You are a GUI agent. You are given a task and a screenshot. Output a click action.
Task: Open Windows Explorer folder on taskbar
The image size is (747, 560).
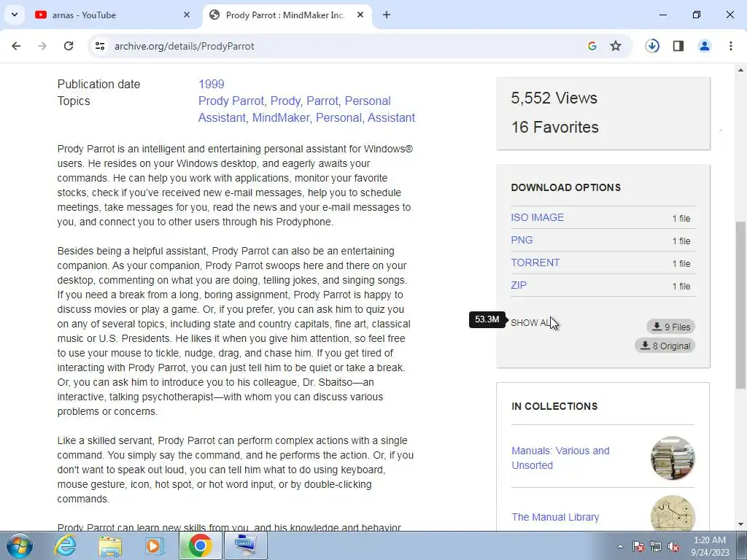[110, 545]
